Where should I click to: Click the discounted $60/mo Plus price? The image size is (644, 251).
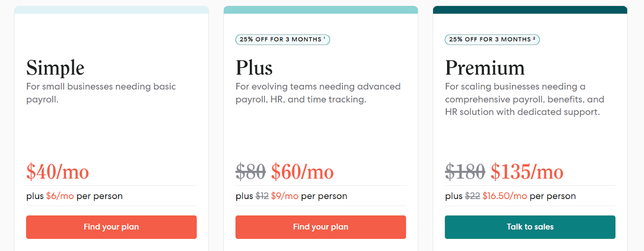pyautogui.click(x=302, y=172)
